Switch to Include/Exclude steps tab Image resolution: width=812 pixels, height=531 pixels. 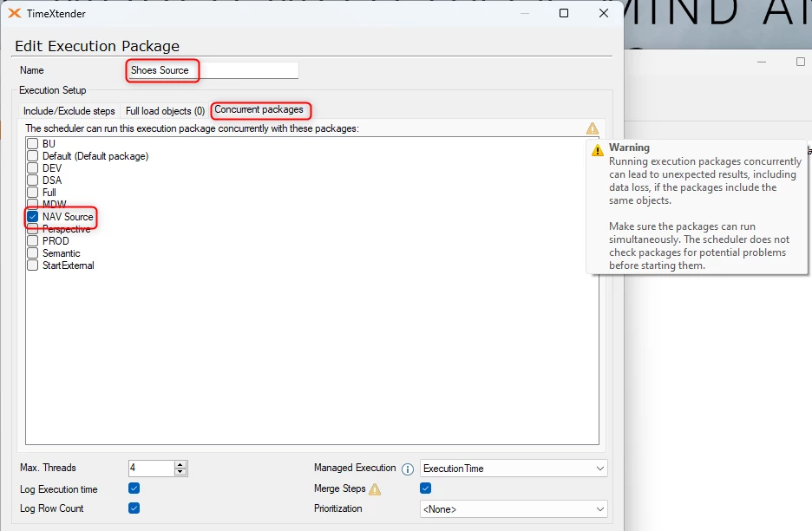coord(69,111)
